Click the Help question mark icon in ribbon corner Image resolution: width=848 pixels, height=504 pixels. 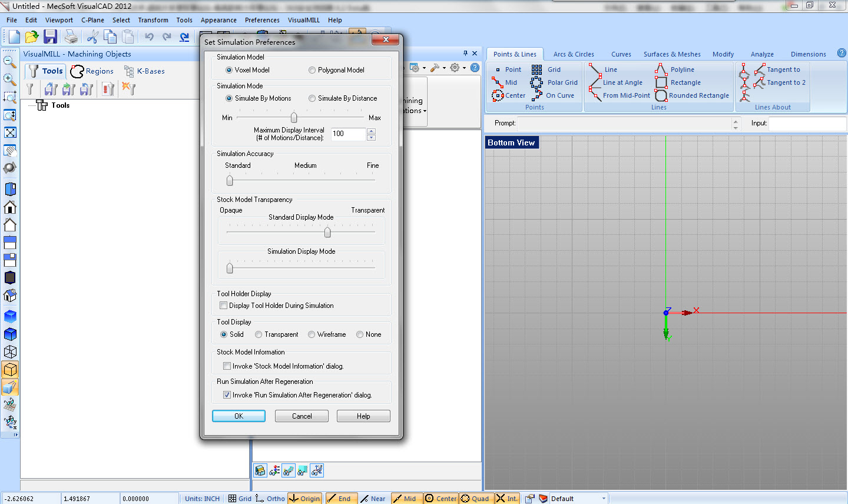tap(842, 54)
